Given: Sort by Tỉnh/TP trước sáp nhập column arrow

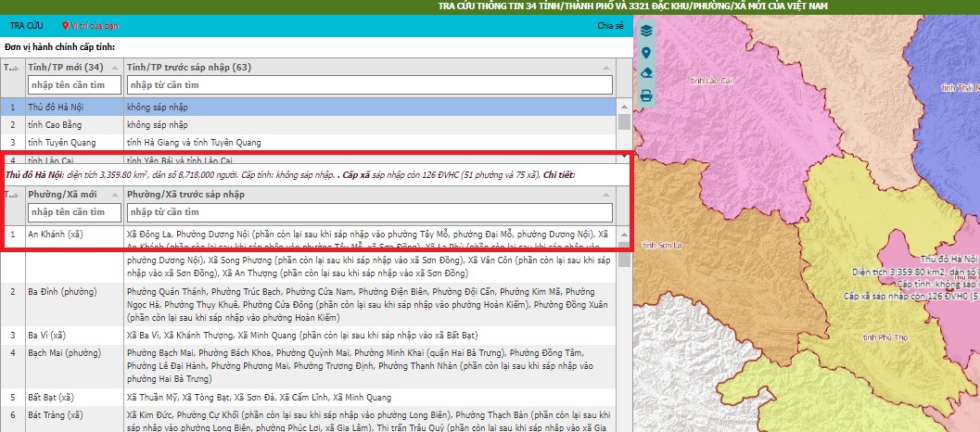Looking at the screenshot, I should coord(606,68).
